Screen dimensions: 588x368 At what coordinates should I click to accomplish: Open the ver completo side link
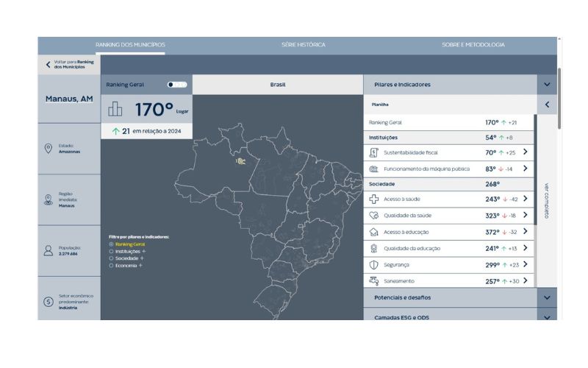[x=546, y=201]
